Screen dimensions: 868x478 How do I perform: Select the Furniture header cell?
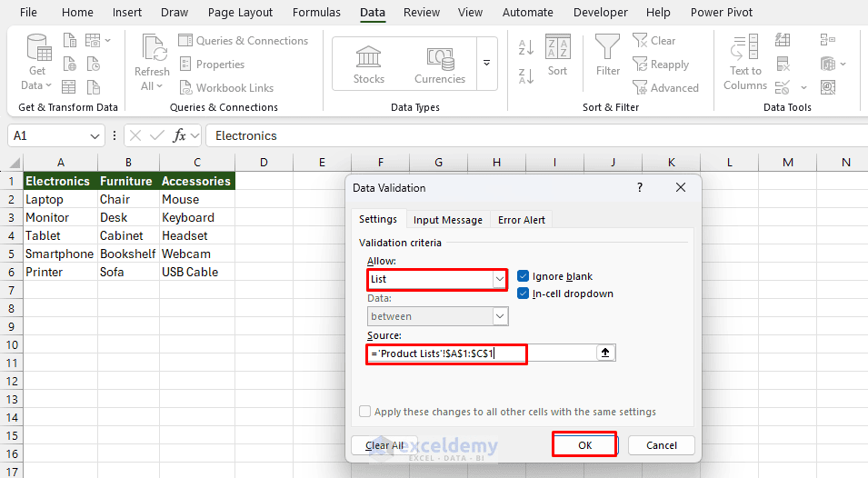click(128, 181)
